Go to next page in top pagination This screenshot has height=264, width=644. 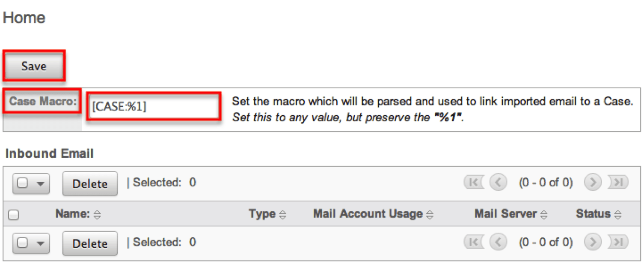593,183
